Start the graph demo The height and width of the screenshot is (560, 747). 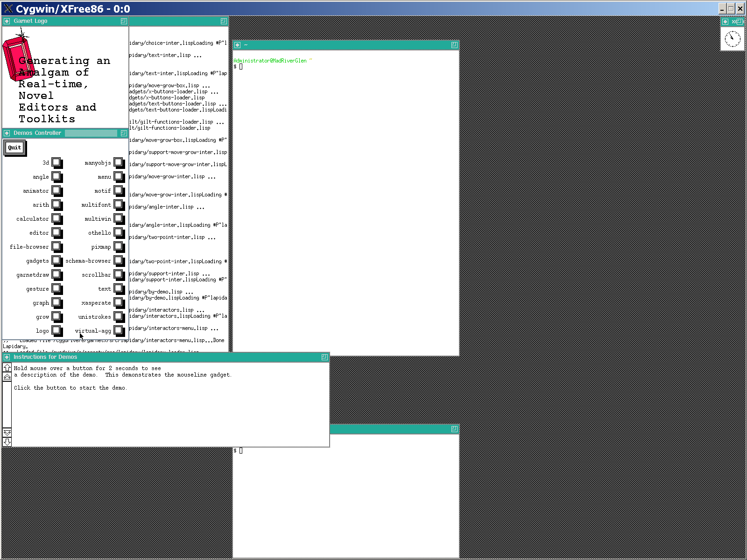[57, 303]
